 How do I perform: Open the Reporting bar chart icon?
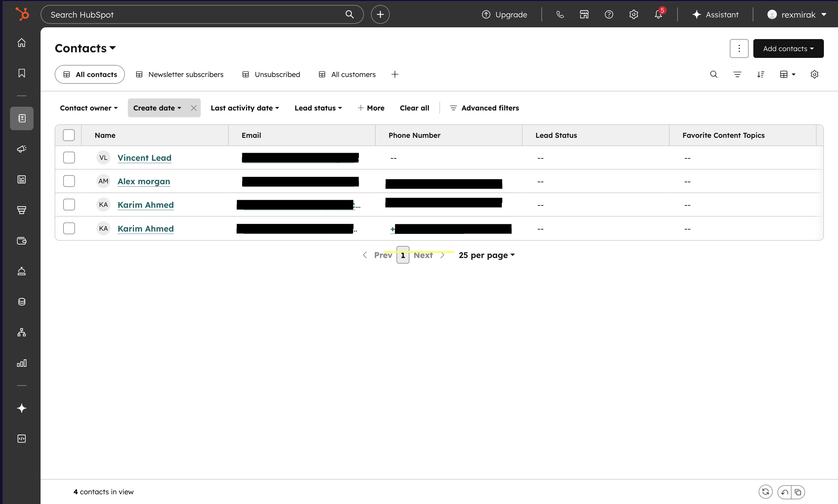coord(22,363)
